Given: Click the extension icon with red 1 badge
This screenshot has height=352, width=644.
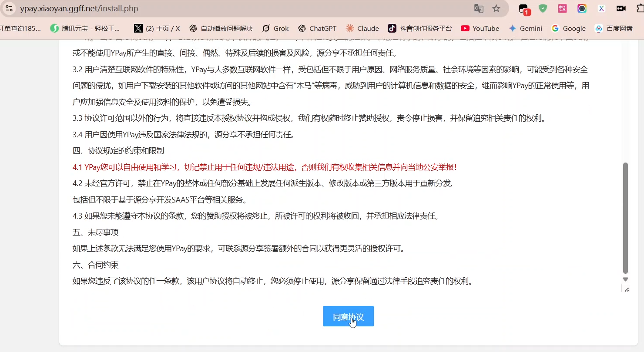Looking at the screenshot, I should [524, 9].
